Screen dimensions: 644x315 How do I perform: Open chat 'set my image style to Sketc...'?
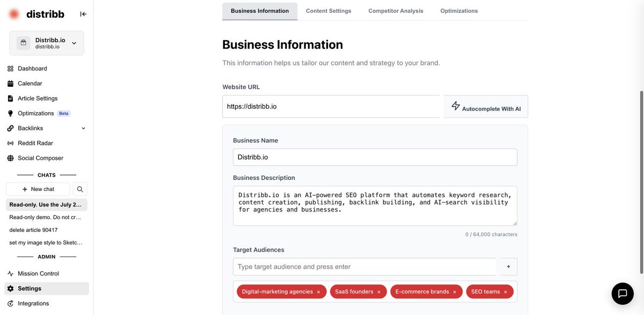(x=46, y=243)
